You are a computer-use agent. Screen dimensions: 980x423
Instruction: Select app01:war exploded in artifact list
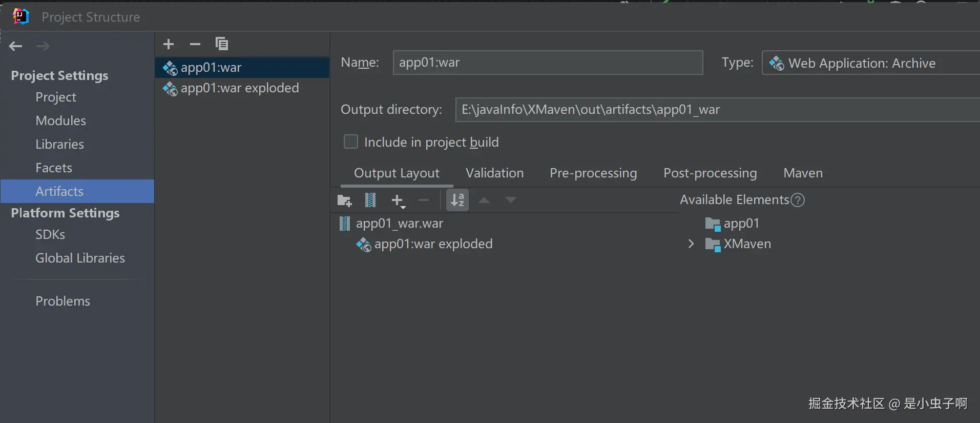tap(239, 88)
